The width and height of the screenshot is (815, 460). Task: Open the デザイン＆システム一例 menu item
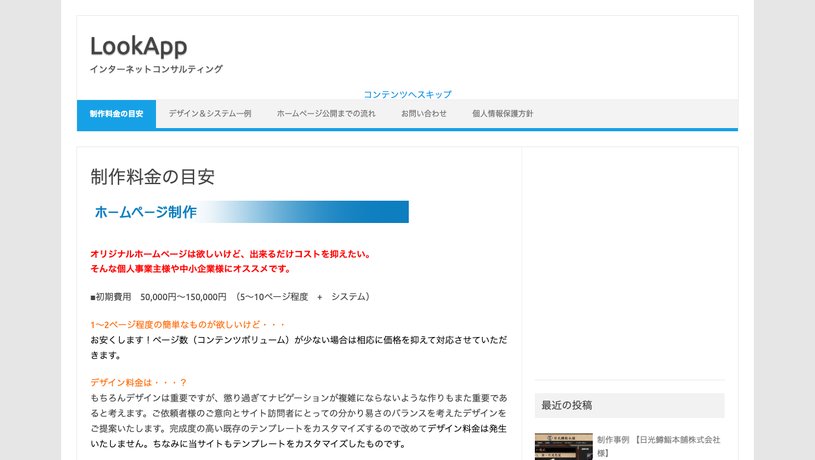pyautogui.click(x=210, y=114)
